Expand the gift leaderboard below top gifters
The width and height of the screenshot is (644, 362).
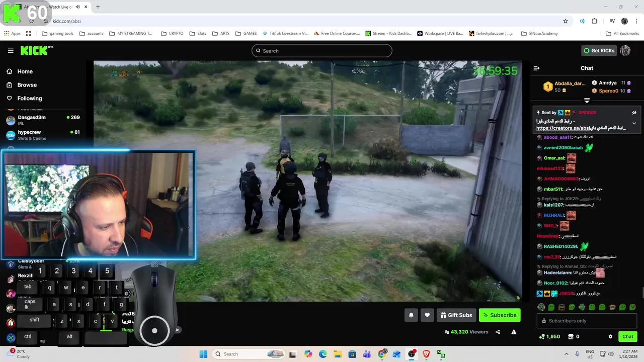click(587, 101)
